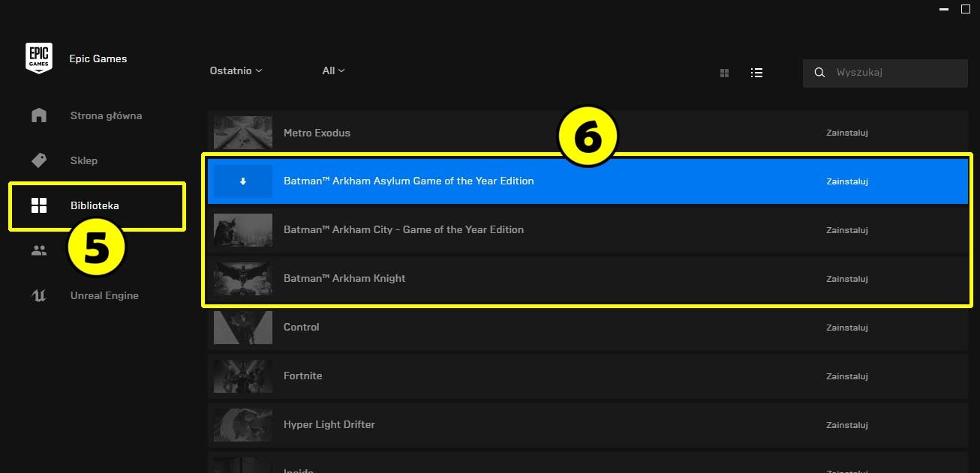Open the Control game thumbnail

tap(243, 328)
